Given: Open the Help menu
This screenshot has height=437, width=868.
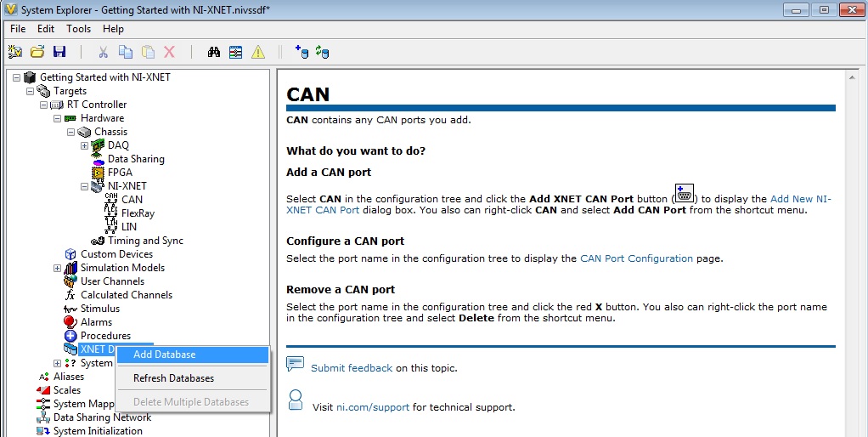Looking at the screenshot, I should (113, 29).
